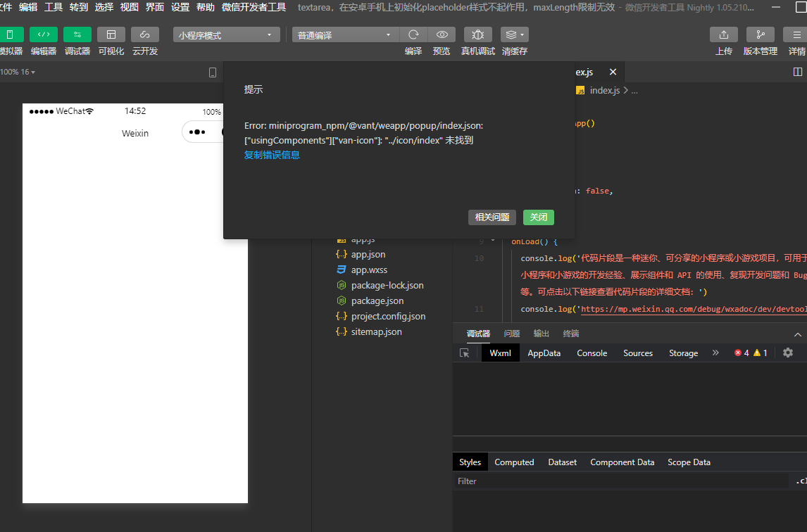Open the 工具 menu

coord(54,7)
